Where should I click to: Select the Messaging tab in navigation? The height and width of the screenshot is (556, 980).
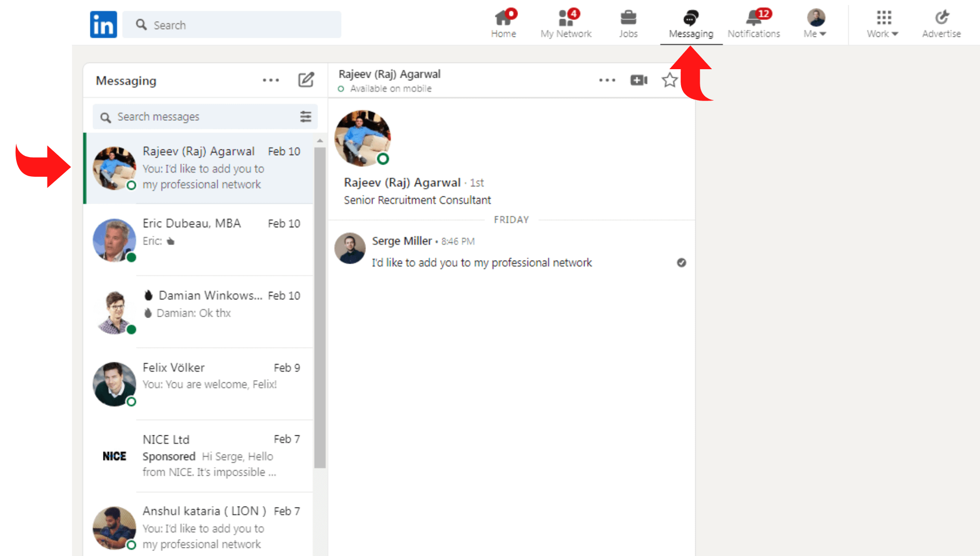690,24
